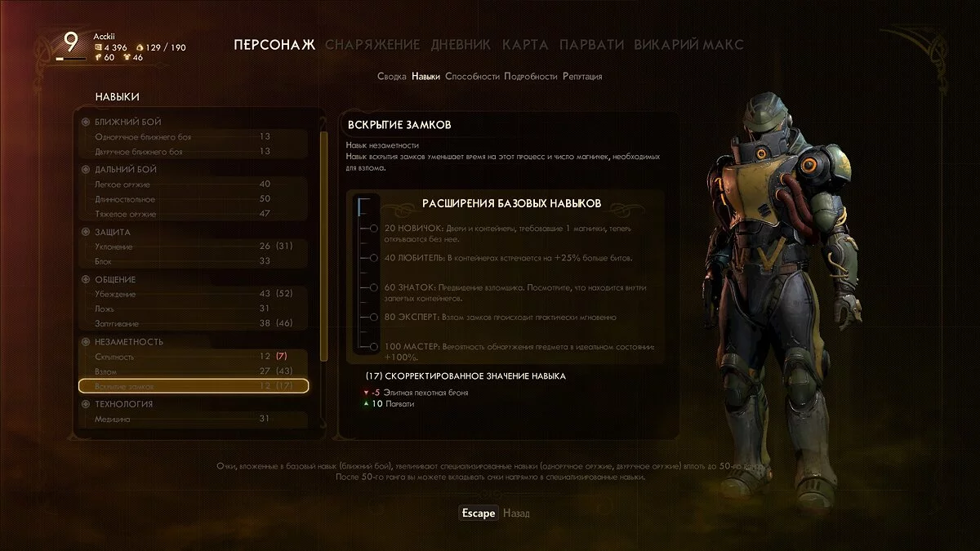Click the ТЕХНОЛОГИЯ category circle icon

[86, 403]
